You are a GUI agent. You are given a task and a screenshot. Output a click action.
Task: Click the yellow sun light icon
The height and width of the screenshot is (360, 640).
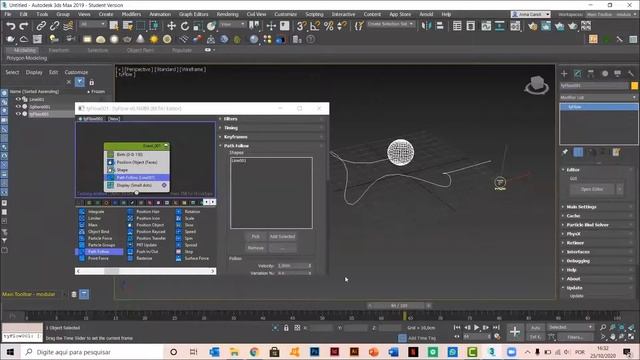pyautogui.click(x=154, y=40)
